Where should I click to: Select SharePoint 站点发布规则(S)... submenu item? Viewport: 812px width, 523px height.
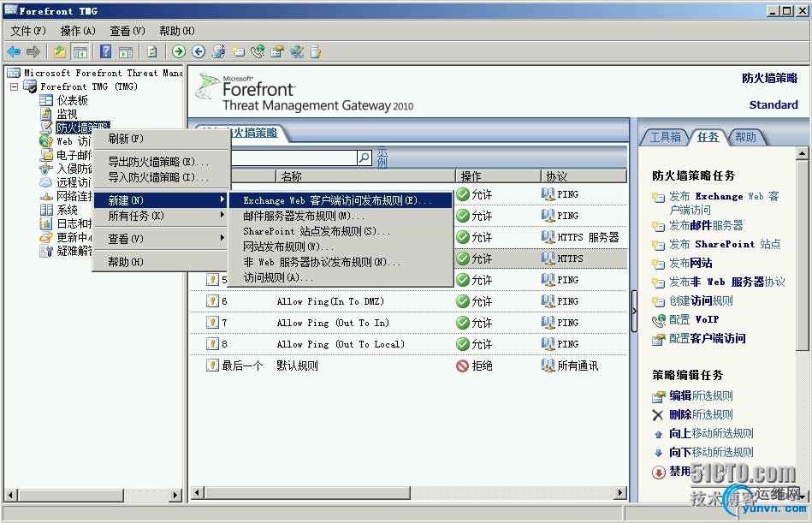tap(341, 231)
